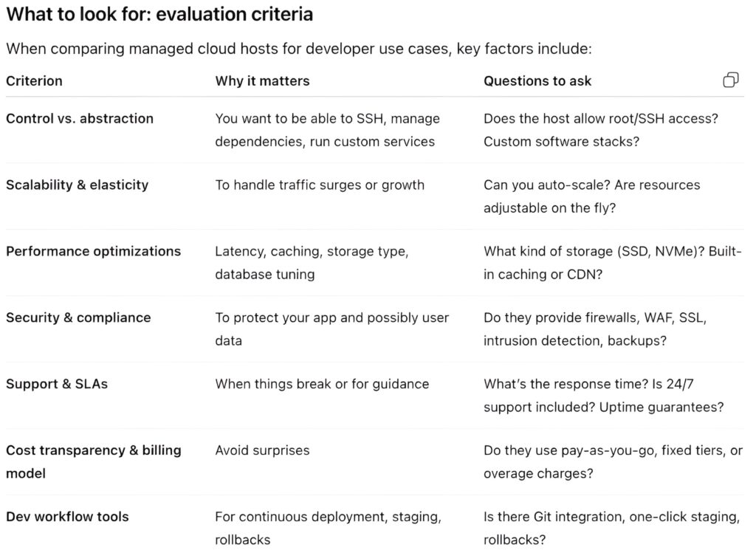Click the 'Dev workflow tools' row label

(67, 517)
